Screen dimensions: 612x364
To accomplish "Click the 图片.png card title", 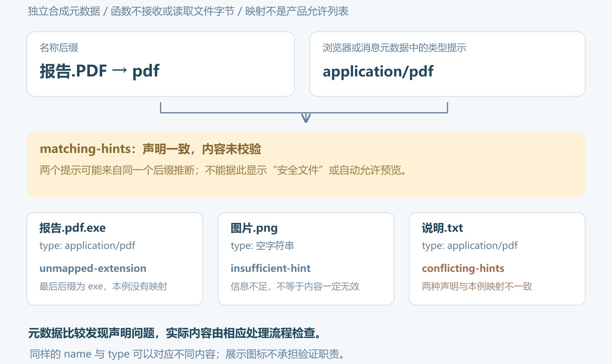I will (254, 228).
